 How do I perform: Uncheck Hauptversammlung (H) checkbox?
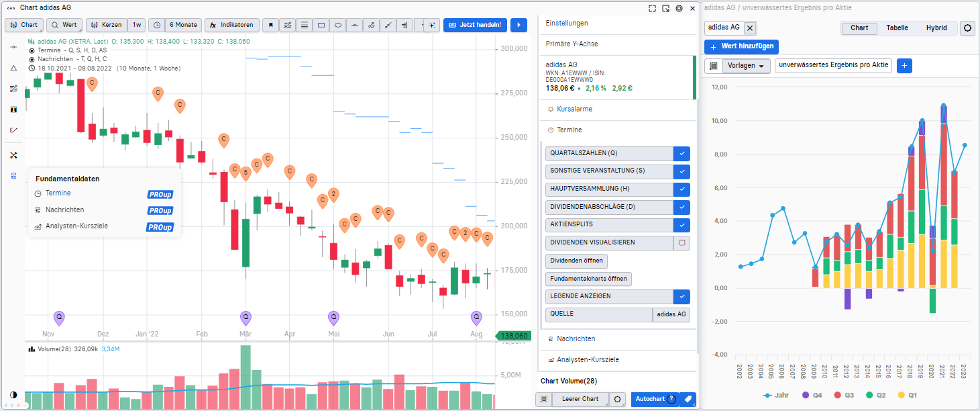pos(682,189)
